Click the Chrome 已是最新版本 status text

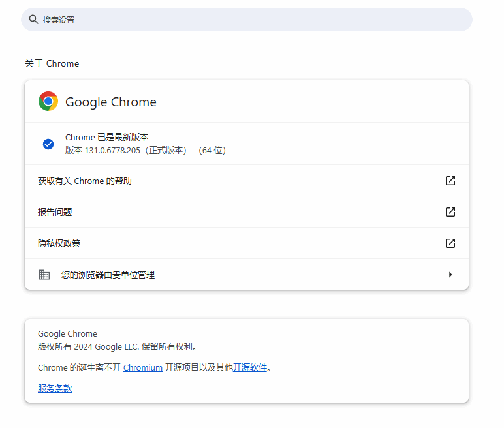106,137
